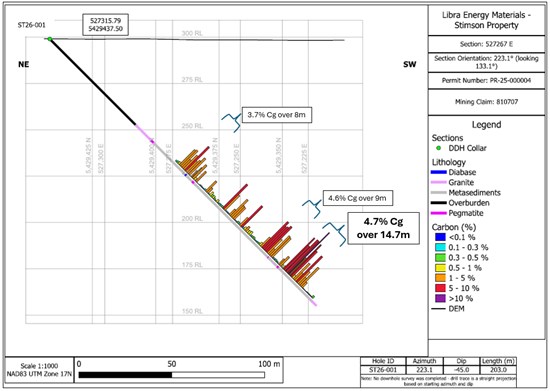Click the 'Legend' heading
Image resolution: width=550 pixels, height=391 pixels.
[486, 124]
